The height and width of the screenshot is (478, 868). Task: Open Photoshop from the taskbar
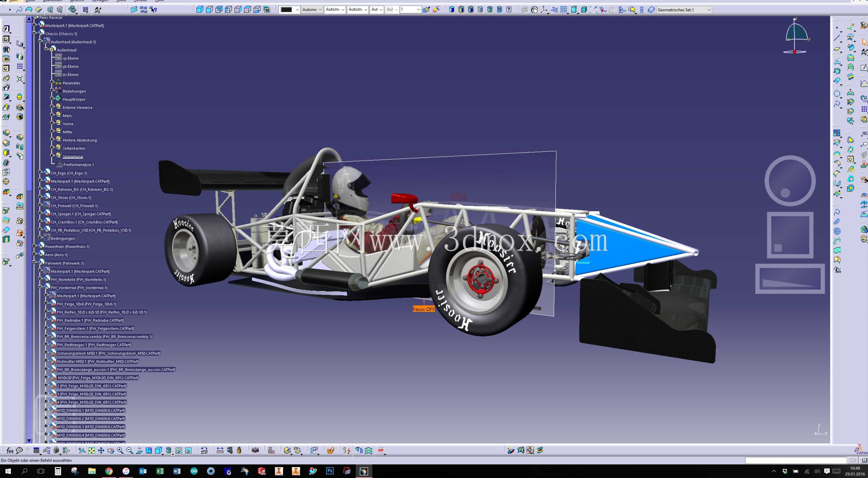pyautogui.click(x=330, y=471)
